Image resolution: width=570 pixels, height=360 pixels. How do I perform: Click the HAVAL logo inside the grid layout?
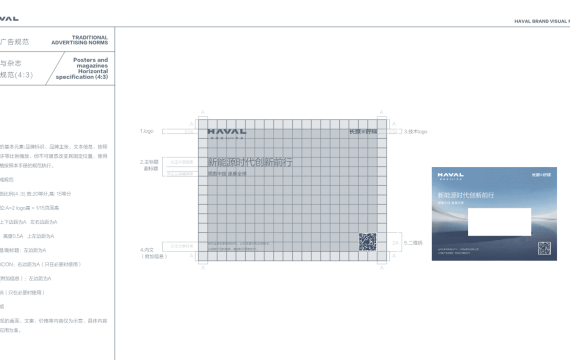tap(226, 133)
